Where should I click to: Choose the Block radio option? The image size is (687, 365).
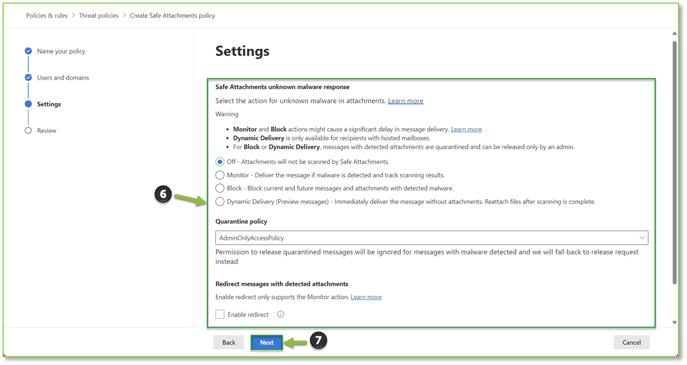coord(220,188)
